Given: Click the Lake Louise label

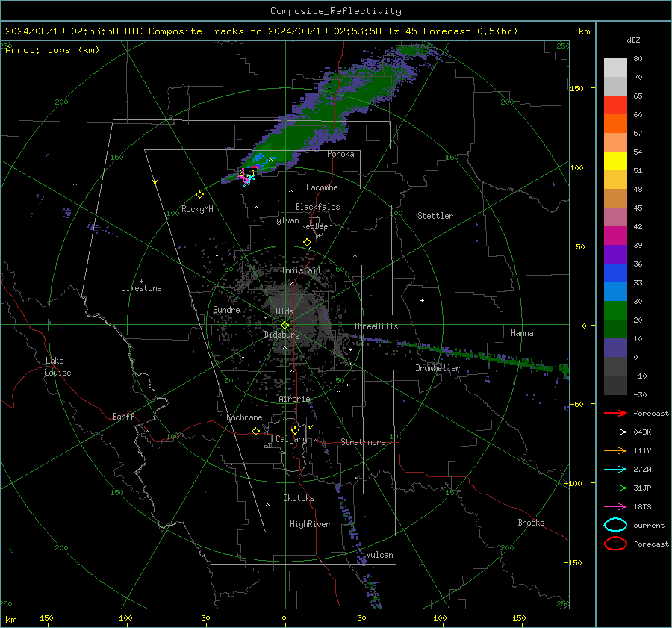Looking at the screenshot, I should [57, 367].
